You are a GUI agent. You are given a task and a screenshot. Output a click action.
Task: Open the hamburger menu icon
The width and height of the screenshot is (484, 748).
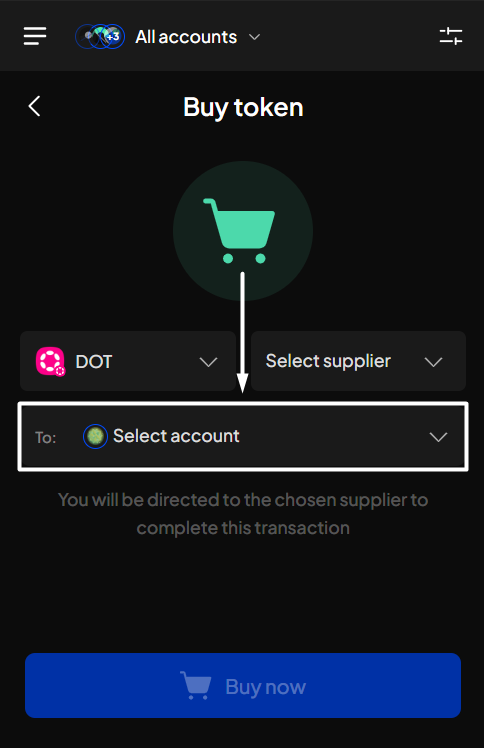click(35, 36)
